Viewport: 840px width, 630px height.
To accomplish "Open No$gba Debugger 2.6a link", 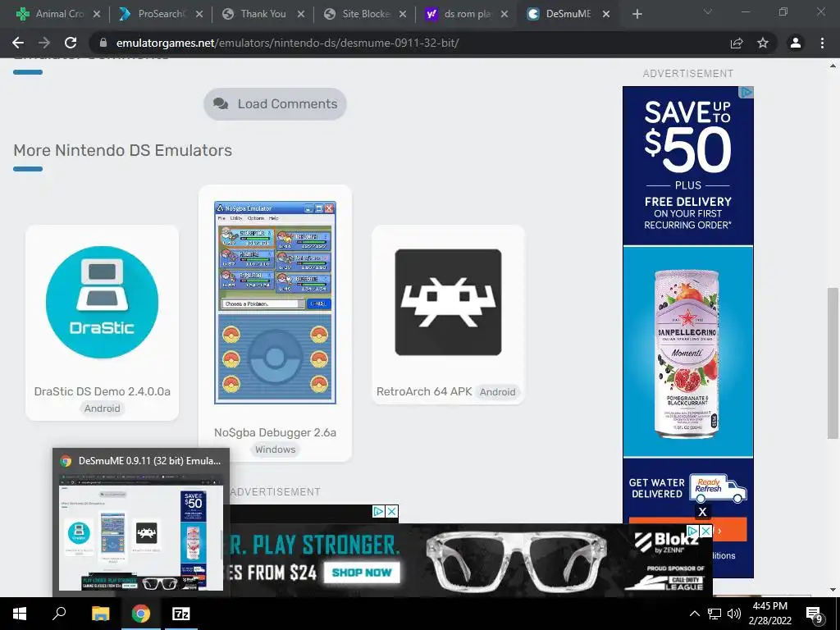I will pyautogui.click(x=275, y=433).
